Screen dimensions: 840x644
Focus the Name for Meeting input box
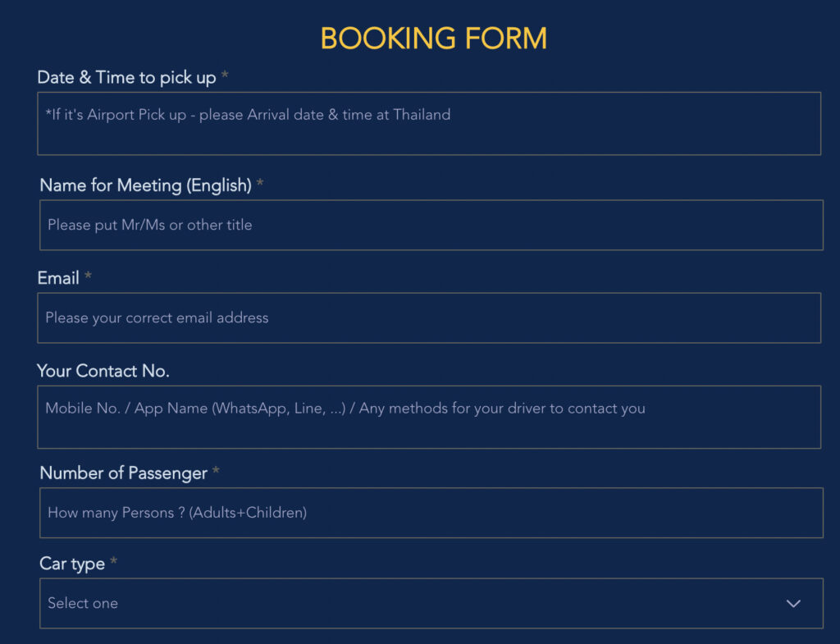tap(431, 225)
